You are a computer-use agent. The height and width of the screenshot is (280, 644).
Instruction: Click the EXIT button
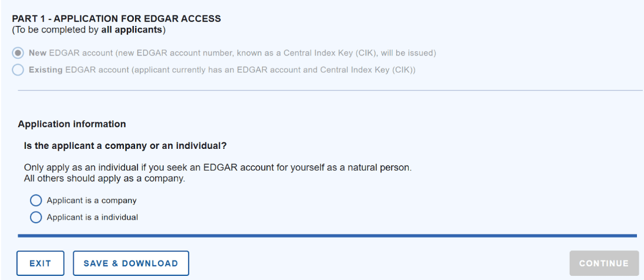click(40, 263)
